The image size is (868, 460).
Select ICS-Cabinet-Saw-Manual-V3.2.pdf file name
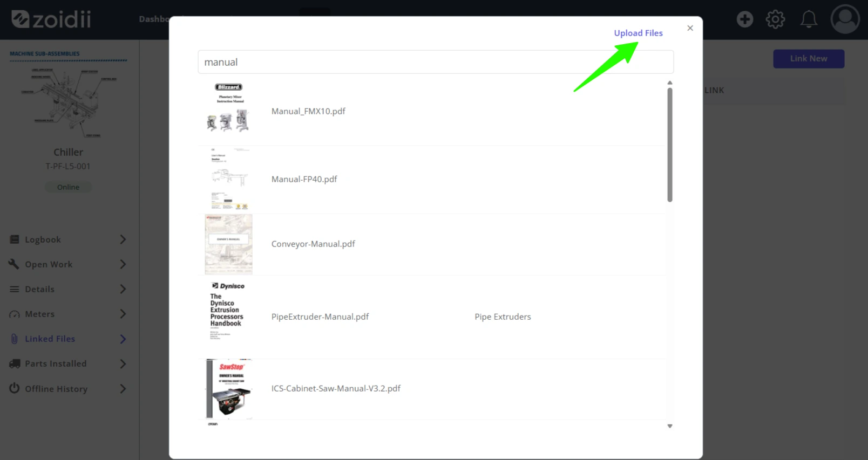[336, 388]
